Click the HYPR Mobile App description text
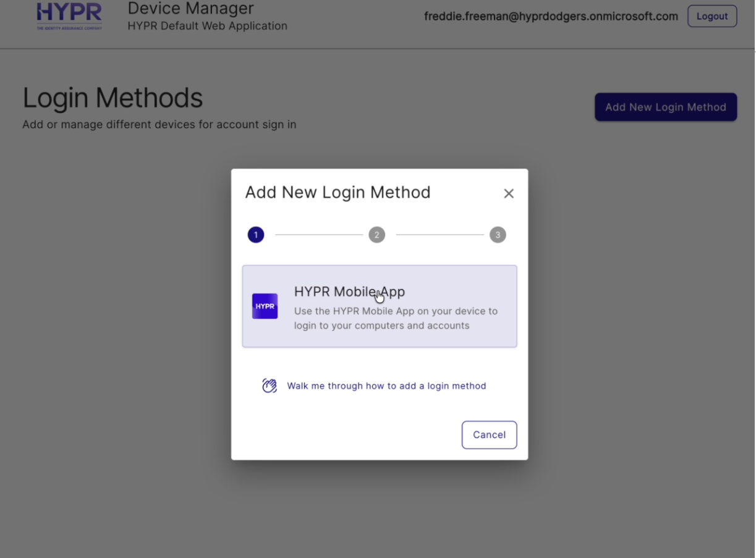Screen dimensions: 756x558 (395, 318)
